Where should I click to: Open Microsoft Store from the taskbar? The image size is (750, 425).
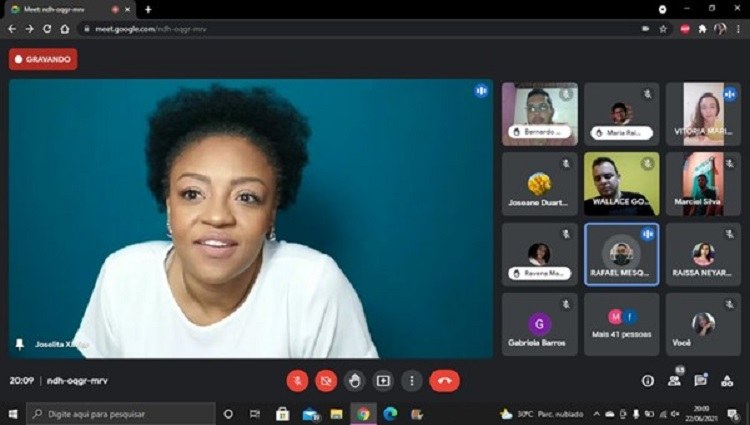[x=282, y=414]
